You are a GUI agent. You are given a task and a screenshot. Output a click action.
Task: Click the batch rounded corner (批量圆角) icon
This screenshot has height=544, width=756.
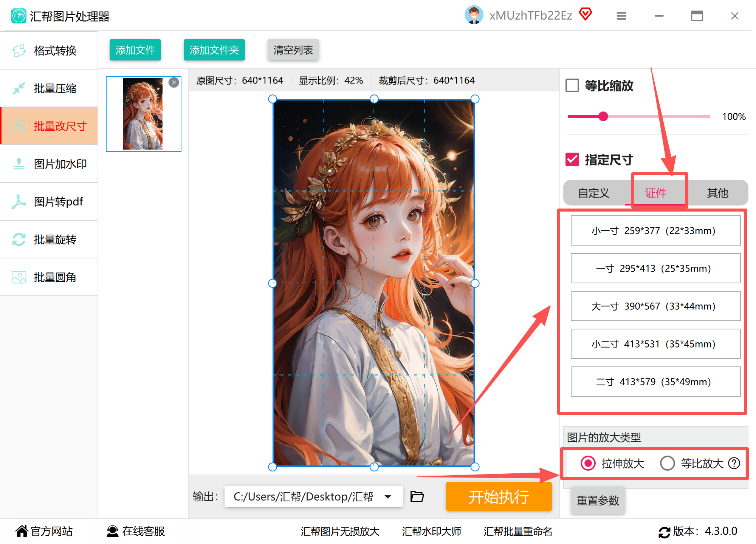[19, 277]
